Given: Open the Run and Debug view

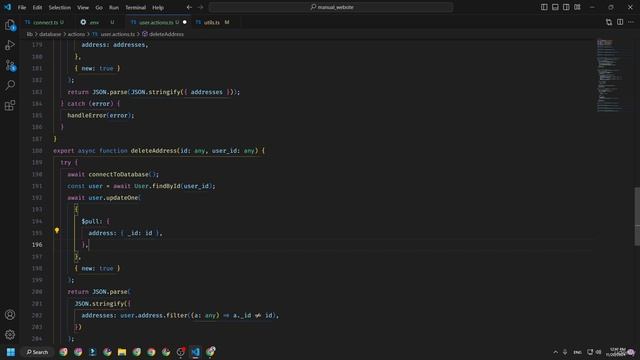Looking at the screenshot, I should [10, 45].
